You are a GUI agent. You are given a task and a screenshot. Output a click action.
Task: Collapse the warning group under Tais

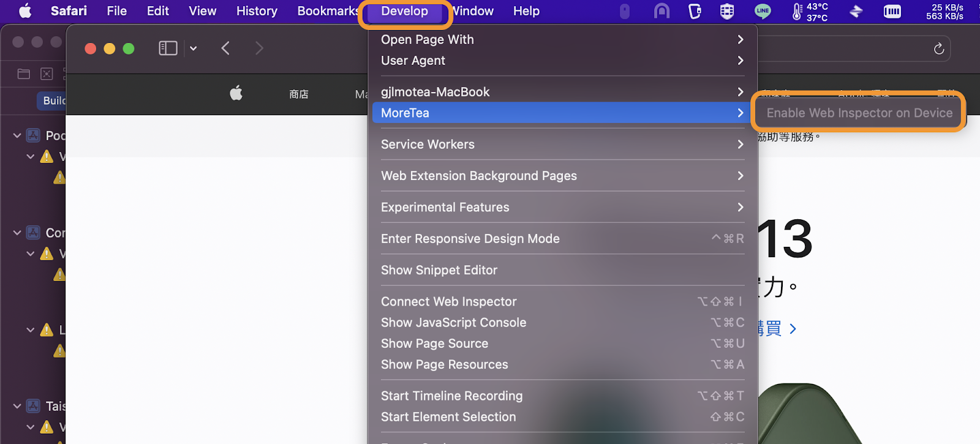31,427
